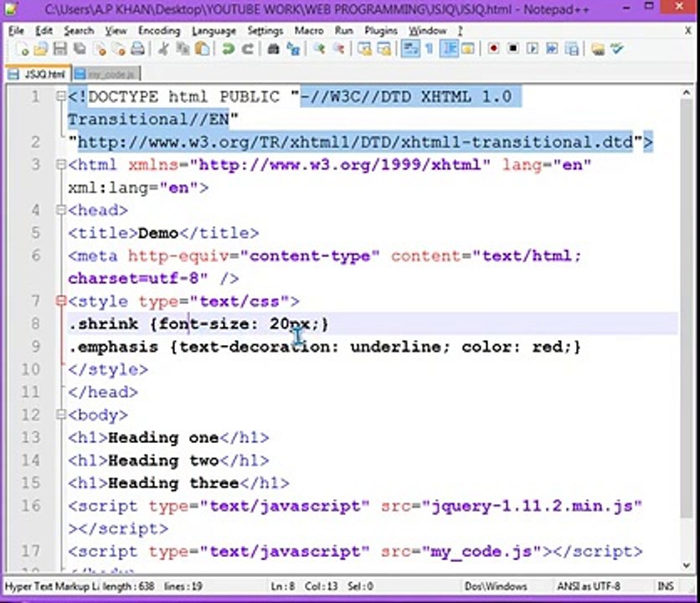Collapse the head tag fold on line 4
This screenshot has height=603, width=700.
[x=61, y=209]
